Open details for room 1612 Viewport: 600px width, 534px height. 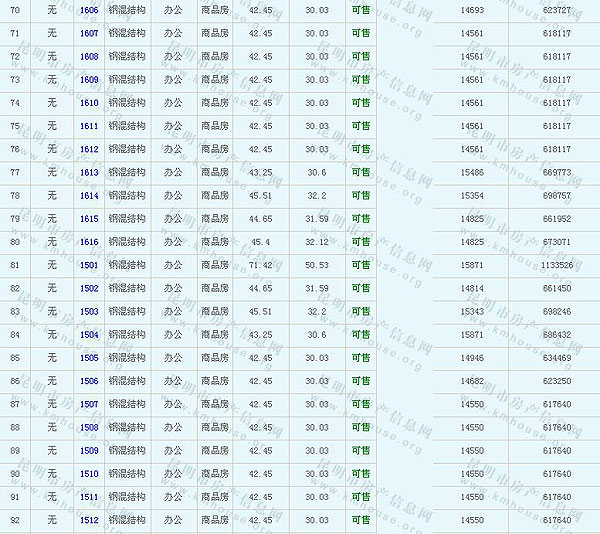89,149
